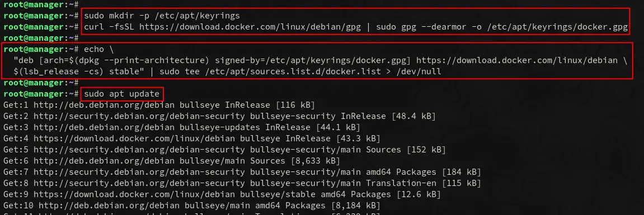
Task: Click the Get:7 bullseye-security amd64 Packages line
Action: (x=242, y=172)
